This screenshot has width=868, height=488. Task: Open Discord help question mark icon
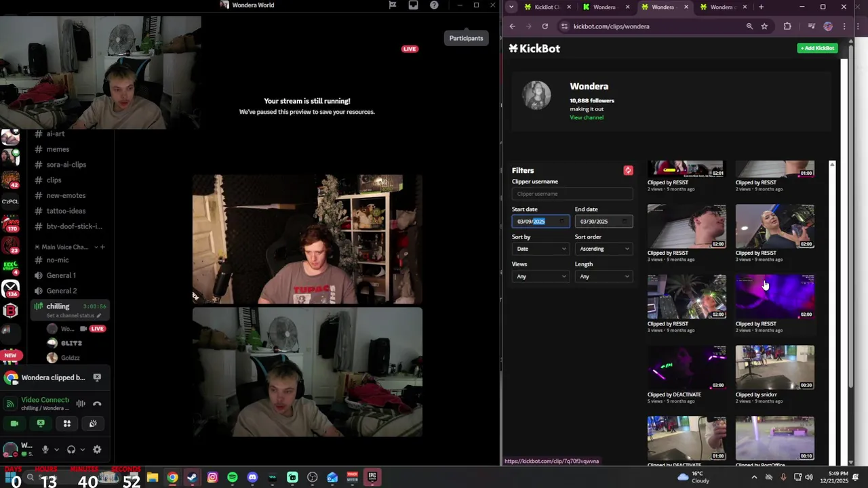click(434, 5)
